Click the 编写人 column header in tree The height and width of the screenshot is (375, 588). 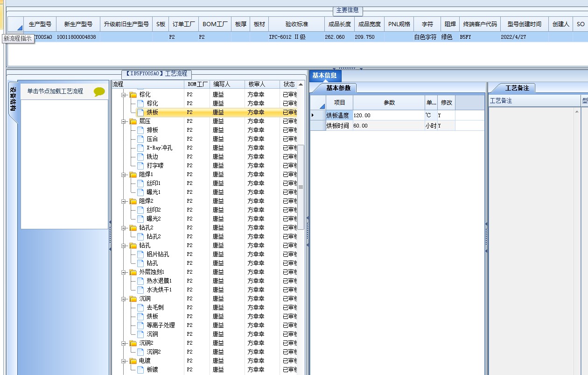coord(227,85)
